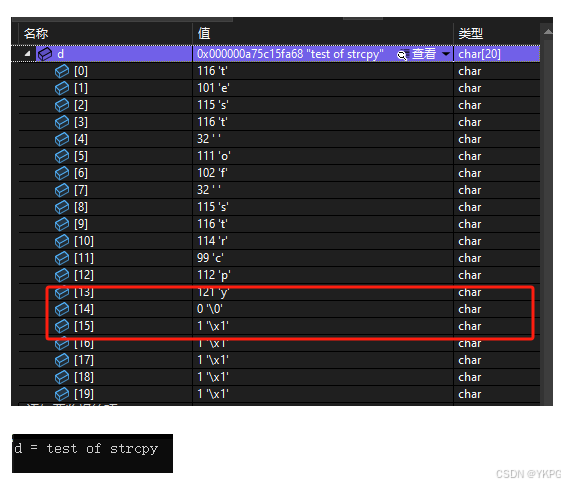Image resolution: width=565 pixels, height=485 pixels.
Task: Select the value 102 'f'
Action: click(212, 173)
